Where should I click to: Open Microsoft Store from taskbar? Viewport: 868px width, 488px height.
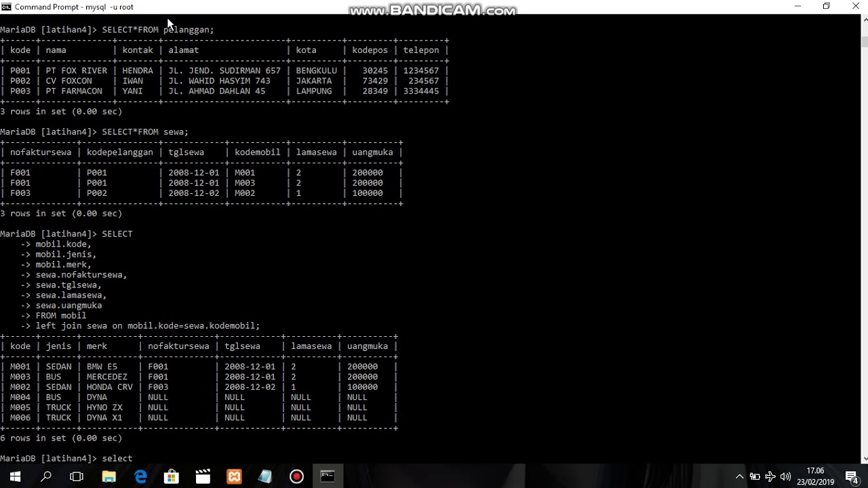point(172,476)
